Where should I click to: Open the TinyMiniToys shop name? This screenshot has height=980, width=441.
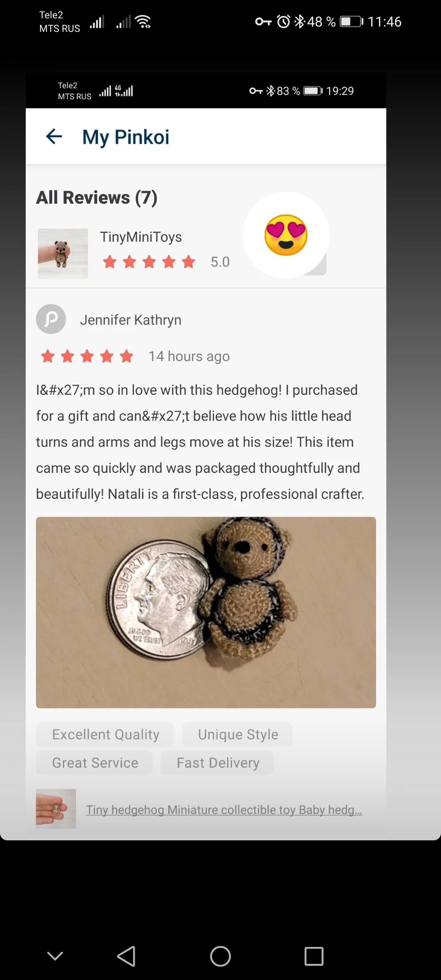[141, 237]
